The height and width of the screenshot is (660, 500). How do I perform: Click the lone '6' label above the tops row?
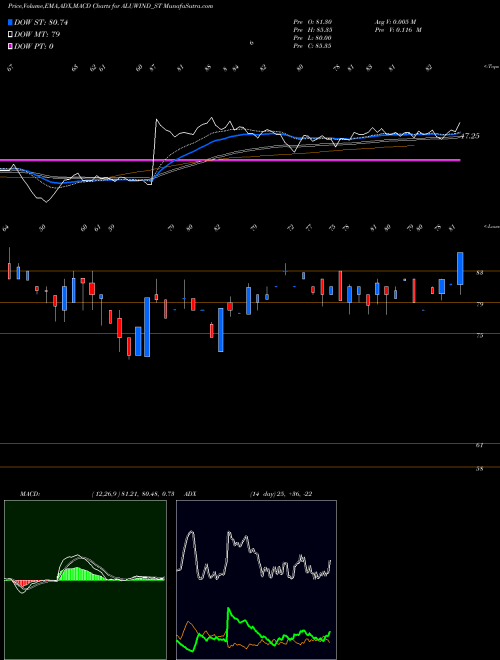[x=251, y=43]
